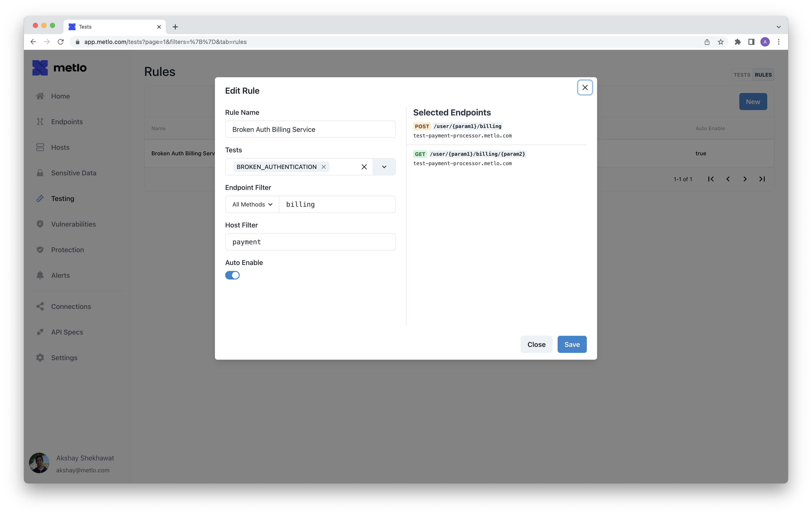
Task: Open Endpoints via its sidebar icon
Action: [x=40, y=122]
